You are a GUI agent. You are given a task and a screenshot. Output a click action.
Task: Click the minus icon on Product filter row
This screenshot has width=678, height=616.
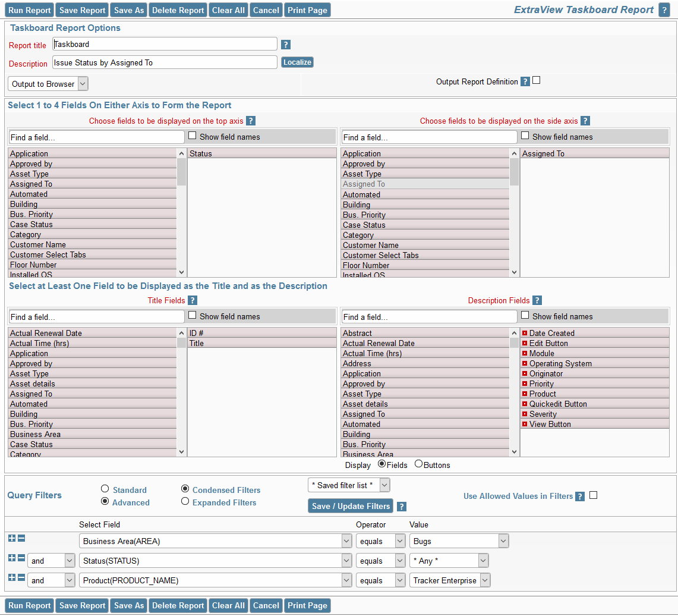(x=21, y=577)
